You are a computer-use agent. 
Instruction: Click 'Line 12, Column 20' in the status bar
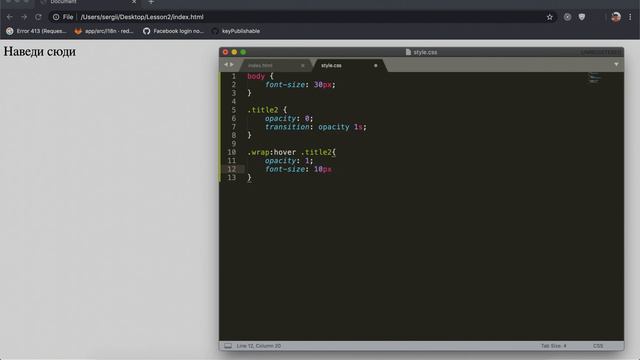point(259,346)
